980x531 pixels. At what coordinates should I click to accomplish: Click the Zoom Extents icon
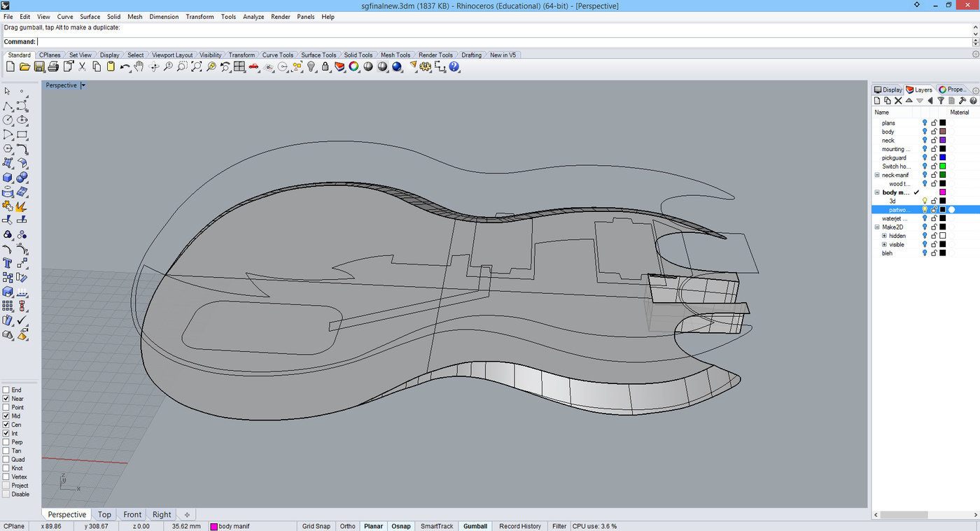[x=197, y=66]
